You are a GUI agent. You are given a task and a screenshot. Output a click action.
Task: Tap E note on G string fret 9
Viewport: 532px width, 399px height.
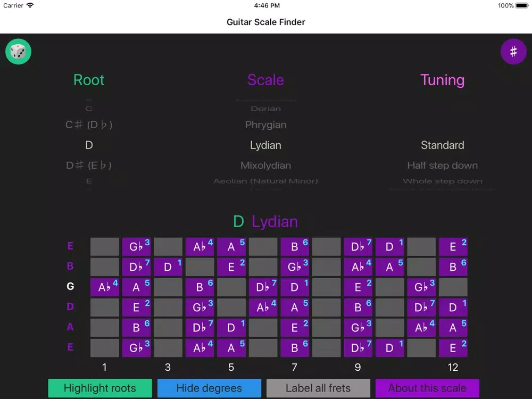pyautogui.click(x=358, y=287)
